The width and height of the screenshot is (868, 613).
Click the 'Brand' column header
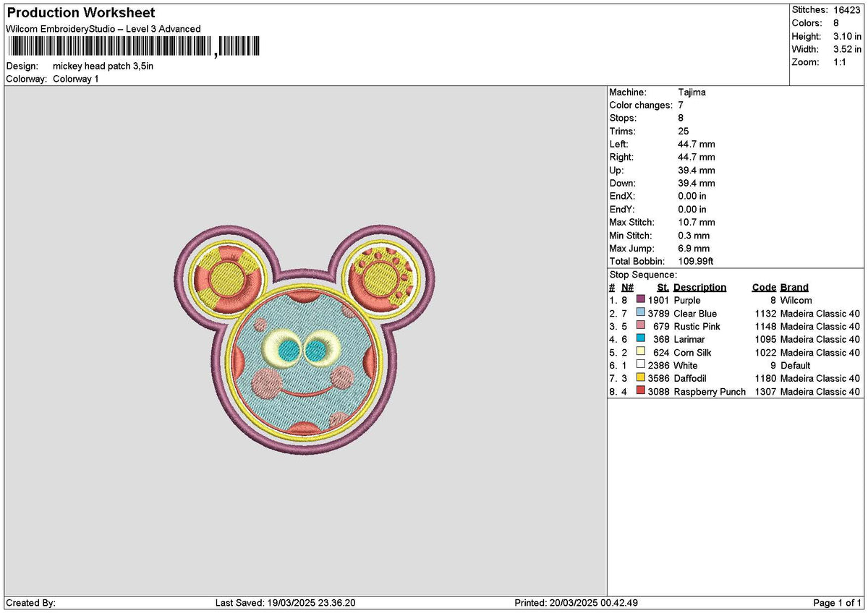[794, 287]
